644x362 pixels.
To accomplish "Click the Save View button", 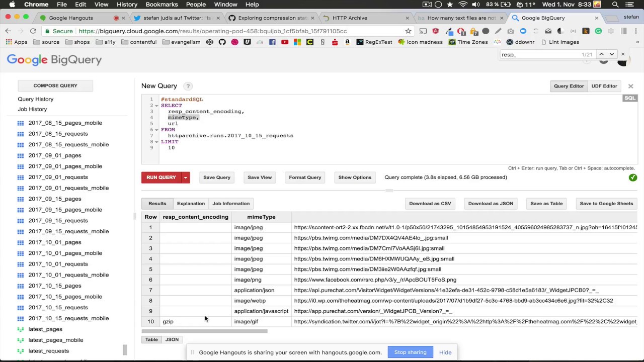I will click(260, 177).
